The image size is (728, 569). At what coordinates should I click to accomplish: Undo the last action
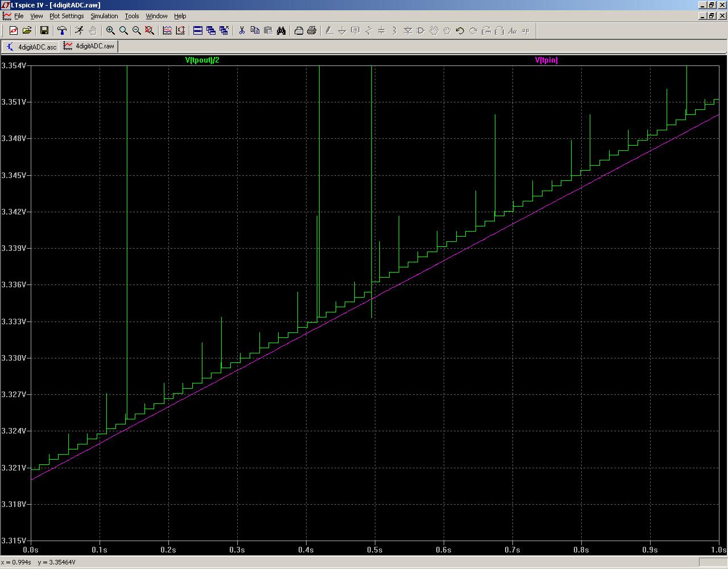(460, 31)
